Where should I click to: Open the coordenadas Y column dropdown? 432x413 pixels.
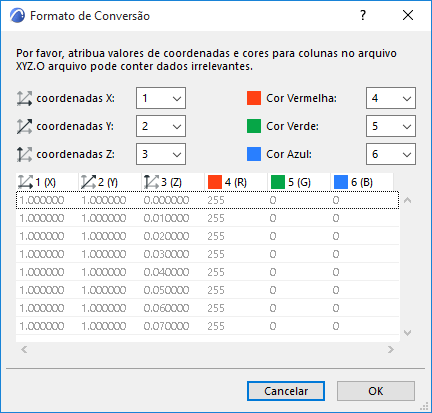pyautogui.click(x=161, y=126)
